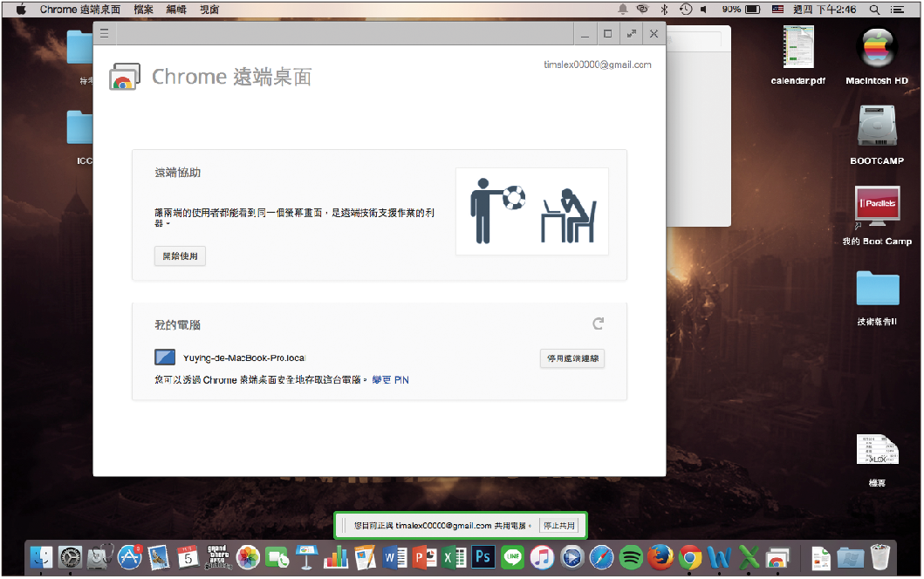Click the computer icon beside Yuying-de-MacBook-Pro.local
924x579 pixels.
tap(165, 357)
